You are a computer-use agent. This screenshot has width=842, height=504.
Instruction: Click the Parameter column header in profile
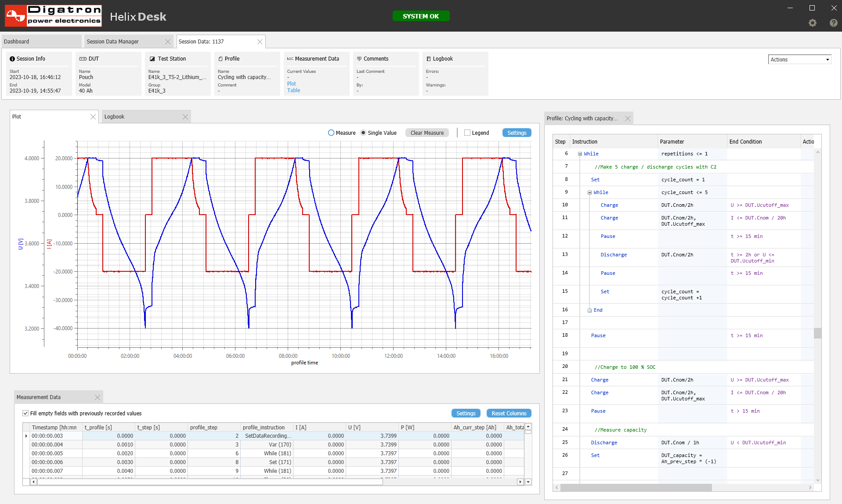tap(692, 142)
